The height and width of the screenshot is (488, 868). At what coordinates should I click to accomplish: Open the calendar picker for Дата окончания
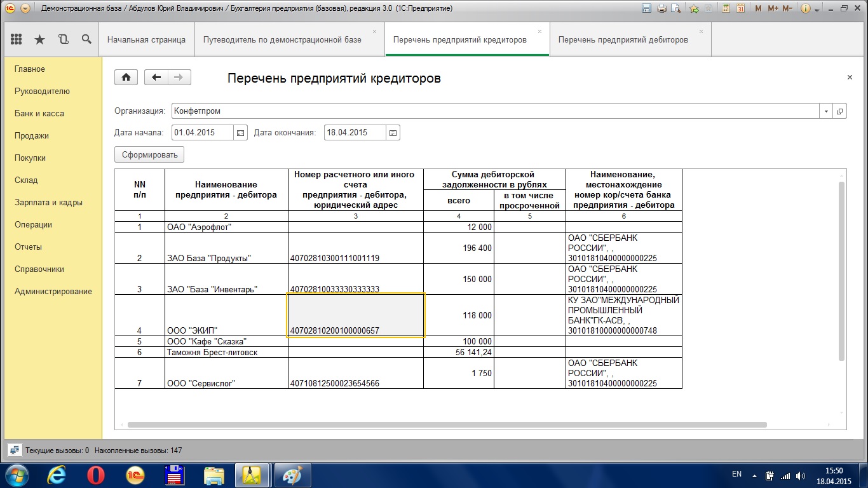click(x=393, y=133)
